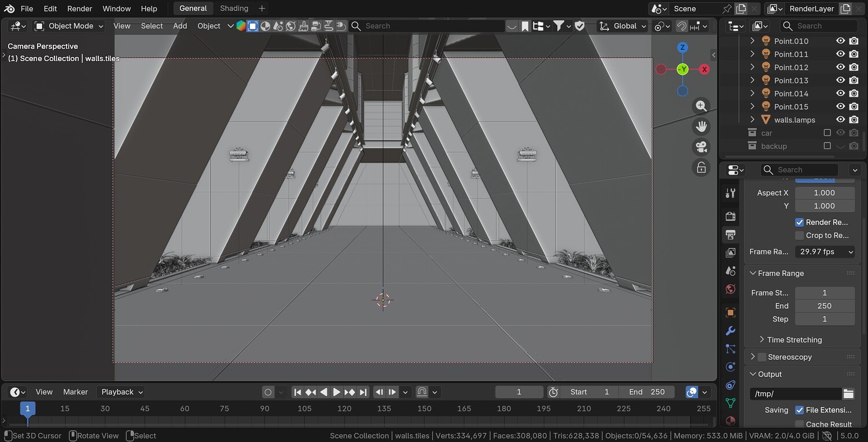
Task: Open the Marker menu in the timeline
Action: click(76, 392)
